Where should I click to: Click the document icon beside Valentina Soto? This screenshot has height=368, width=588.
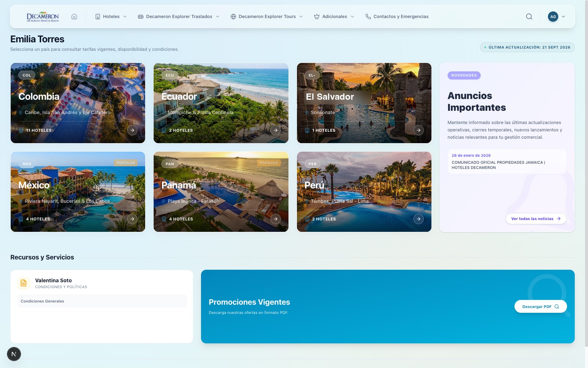coord(24,283)
